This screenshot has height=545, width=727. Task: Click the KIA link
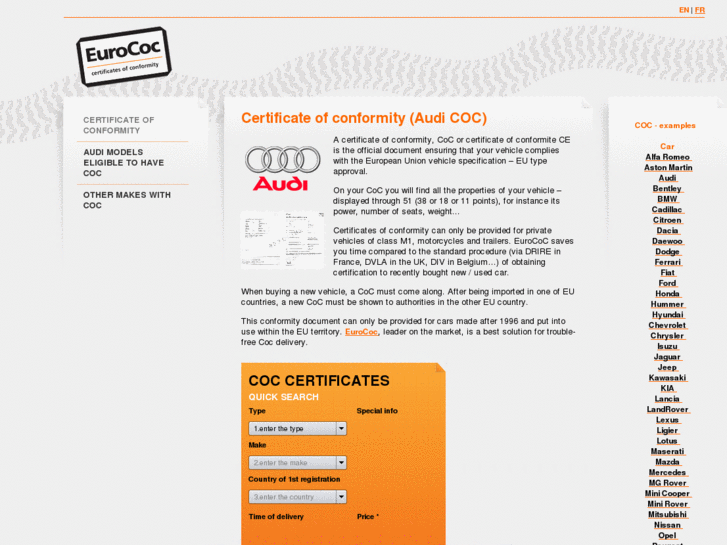click(668, 388)
